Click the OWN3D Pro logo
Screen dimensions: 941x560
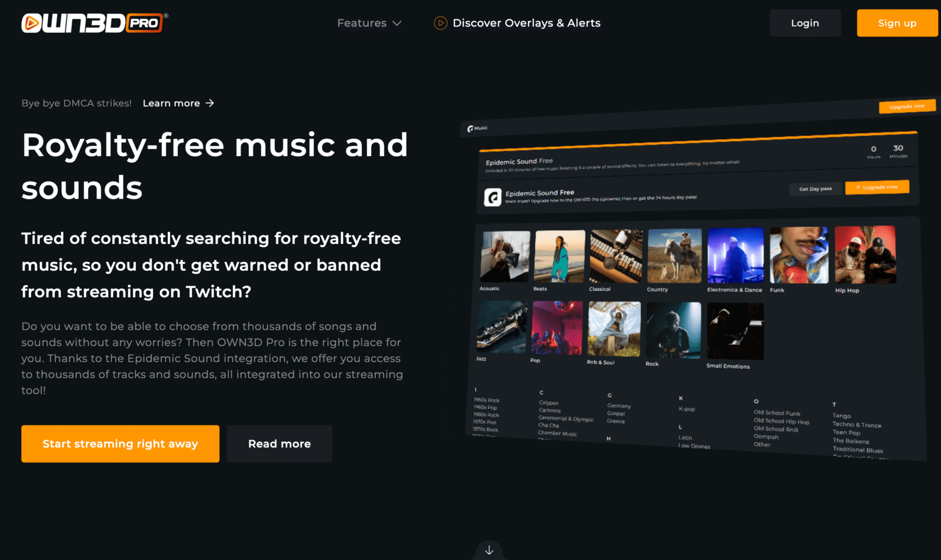95,23
